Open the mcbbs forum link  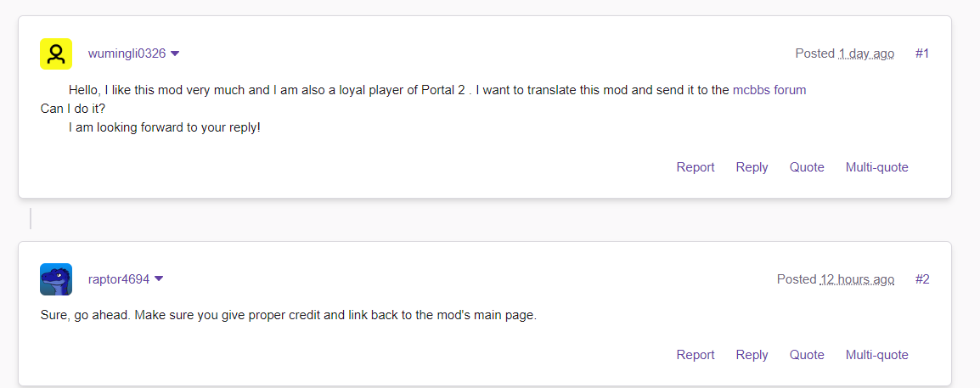pyautogui.click(x=769, y=90)
